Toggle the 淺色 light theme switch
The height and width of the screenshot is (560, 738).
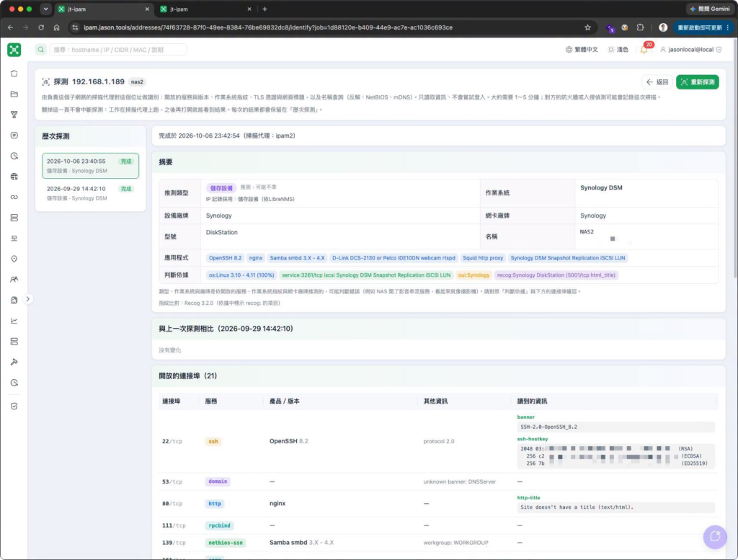(618, 50)
